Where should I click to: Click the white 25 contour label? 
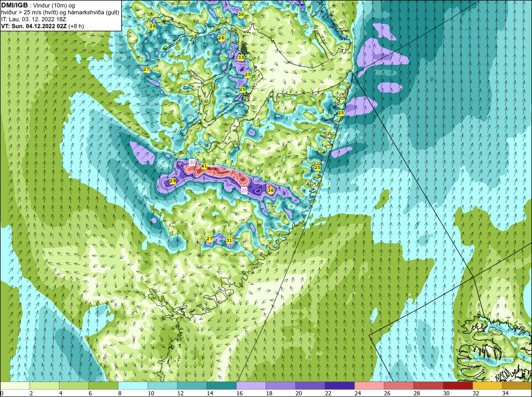[244, 191]
